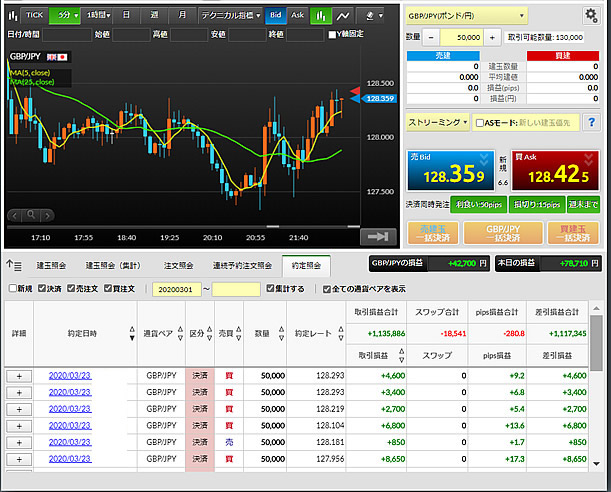611x492 pixels.
Task: Toggle 全ての通貨ペアを表示 checkbox
Action: pyautogui.click(x=327, y=289)
